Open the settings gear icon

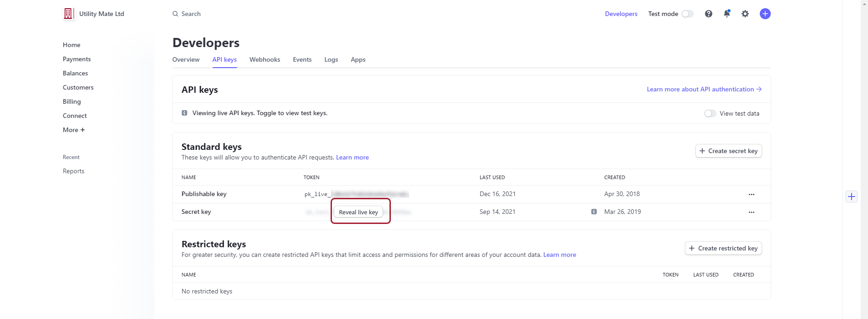coord(745,14)
